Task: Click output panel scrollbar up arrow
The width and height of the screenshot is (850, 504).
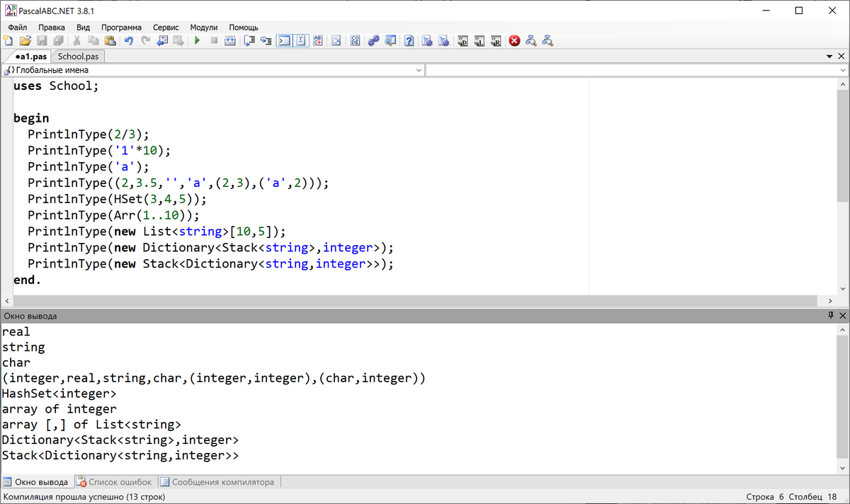Action: 843,330
